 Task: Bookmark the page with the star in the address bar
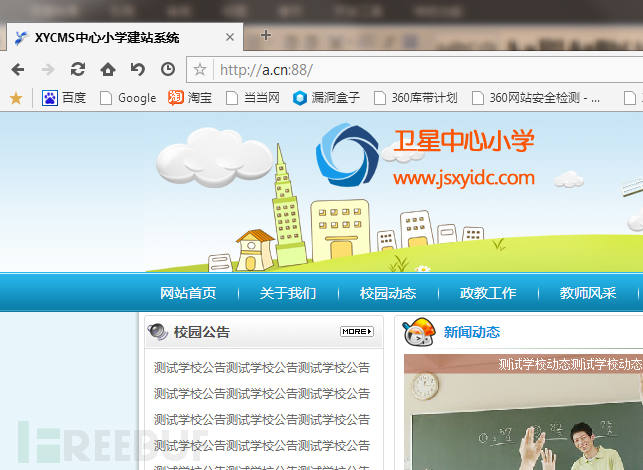point(200,69)
